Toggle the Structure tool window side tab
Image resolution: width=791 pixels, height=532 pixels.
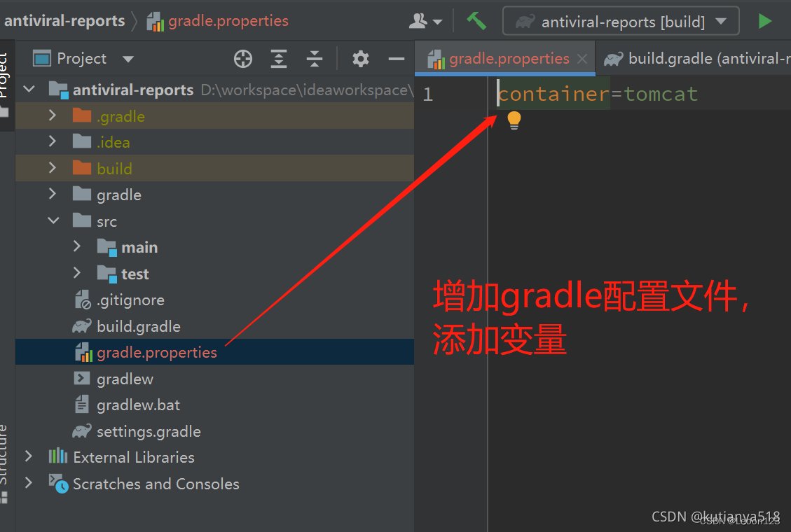point(4,463)
